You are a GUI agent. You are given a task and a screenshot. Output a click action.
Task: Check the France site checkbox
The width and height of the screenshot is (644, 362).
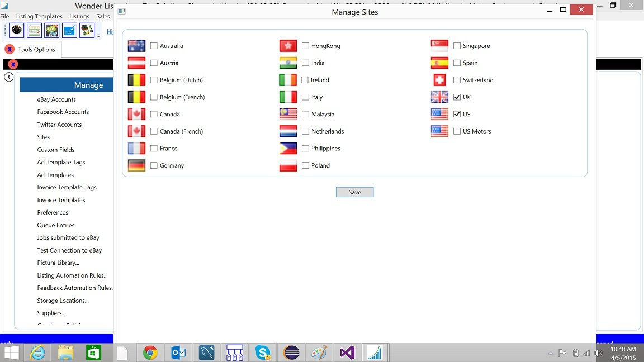click(154, 148)
